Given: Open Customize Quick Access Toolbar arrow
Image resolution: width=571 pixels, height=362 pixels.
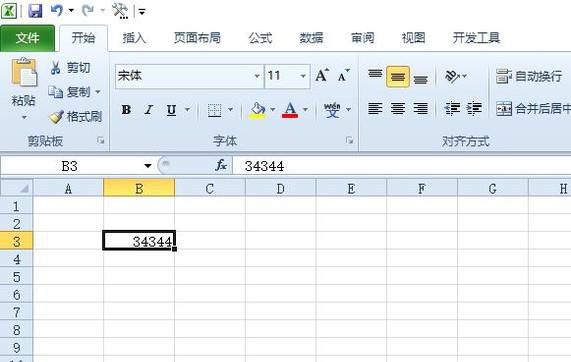Looking at the screenshot, I should [x=142, y=12].
